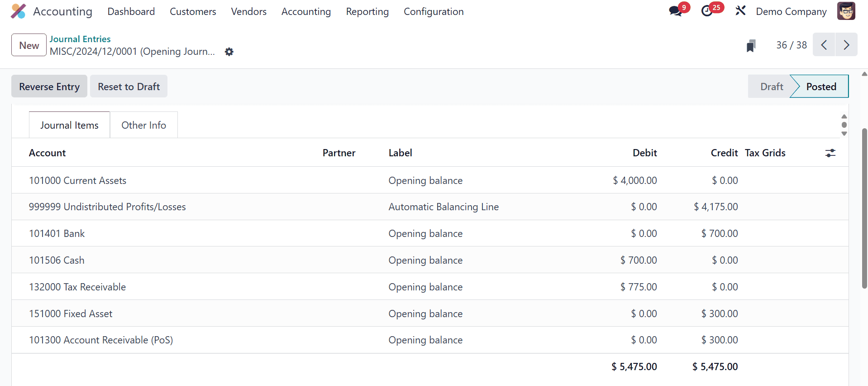Click the $ 4,175.00 credit value

click(x=715, y=207)
